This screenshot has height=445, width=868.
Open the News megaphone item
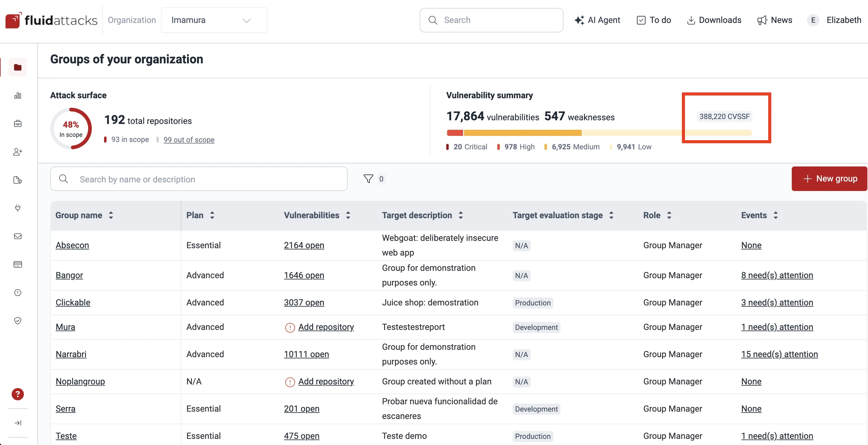click(x=775, y=20)
